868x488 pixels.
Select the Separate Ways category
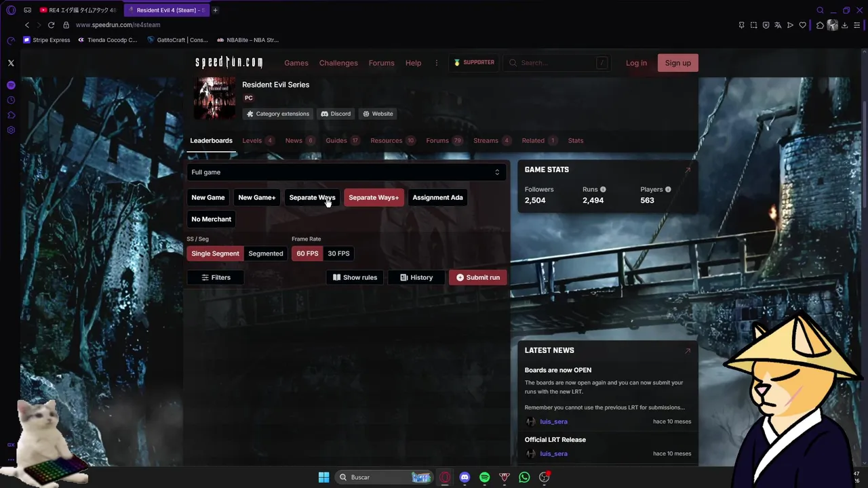click(x=312, y=197)
